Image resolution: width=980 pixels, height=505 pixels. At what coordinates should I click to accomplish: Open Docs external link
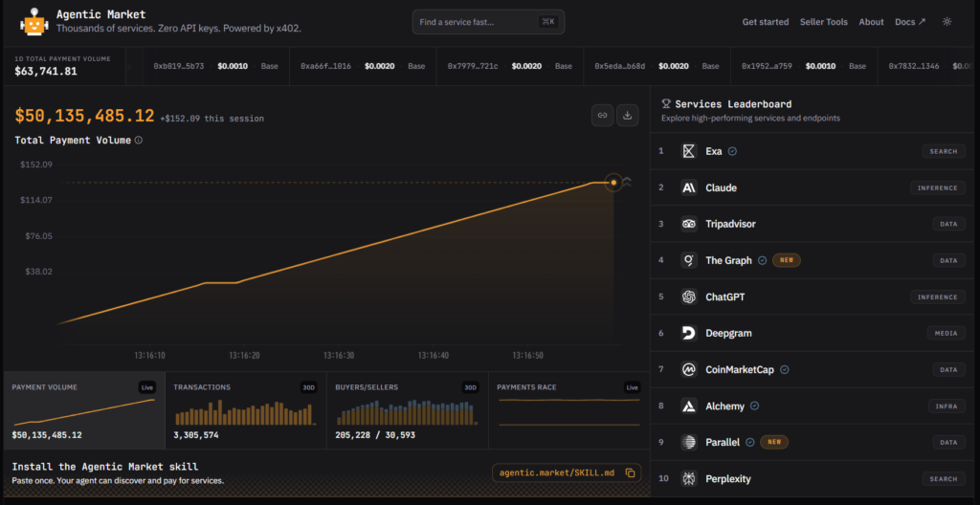(910, 22)
